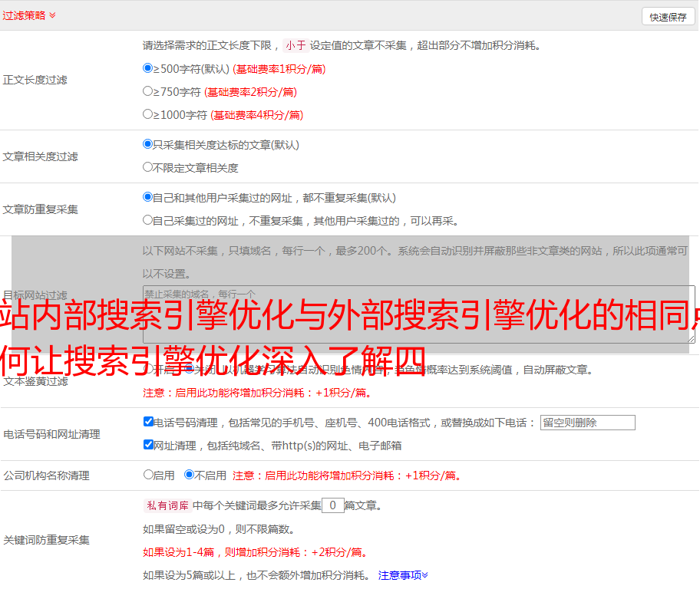Select the ≥500字符(默认) length option
The image size is (700, 589).
[148, 68]
